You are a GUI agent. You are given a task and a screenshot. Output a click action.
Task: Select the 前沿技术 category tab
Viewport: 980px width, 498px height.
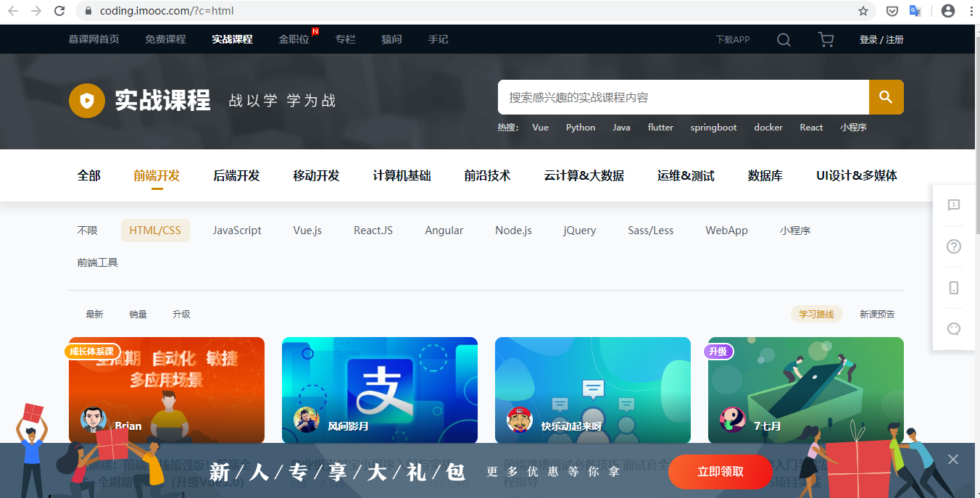point(487,175)
